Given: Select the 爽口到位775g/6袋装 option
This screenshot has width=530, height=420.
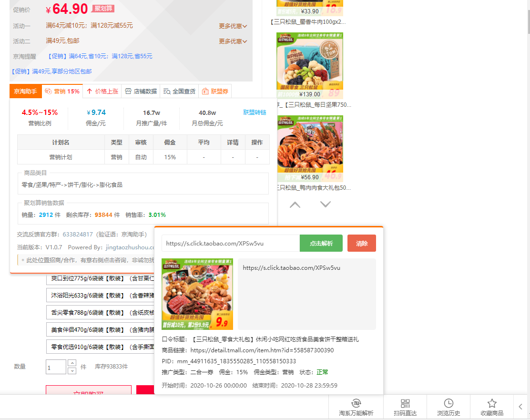Looking at the screenshot, I should (x=101, y=278).
